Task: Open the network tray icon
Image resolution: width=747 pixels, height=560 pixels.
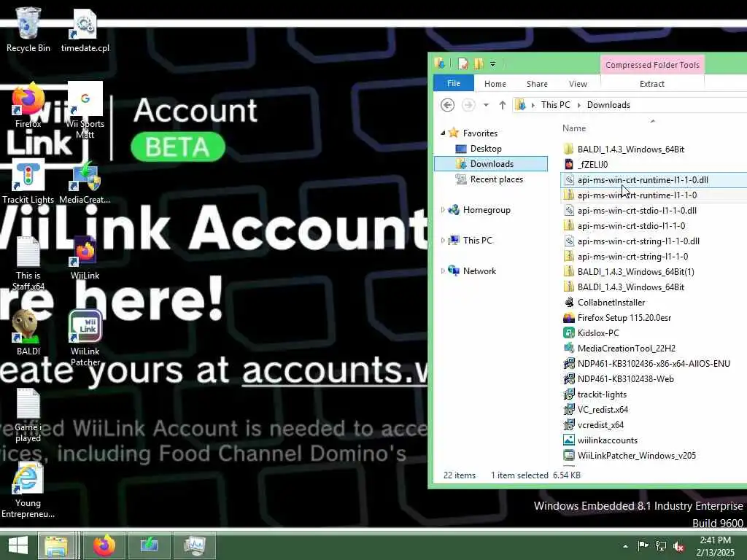Action: (x=661, y=546)
